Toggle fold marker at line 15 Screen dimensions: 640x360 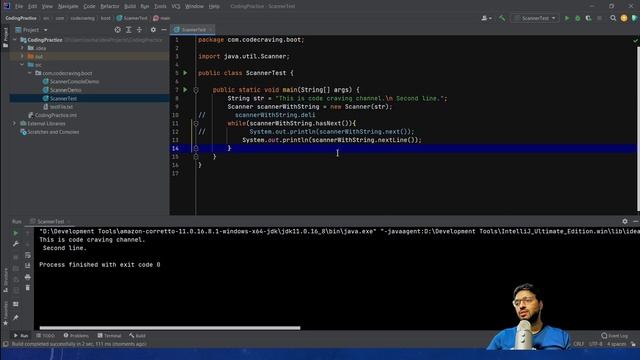tap(196, 157)
